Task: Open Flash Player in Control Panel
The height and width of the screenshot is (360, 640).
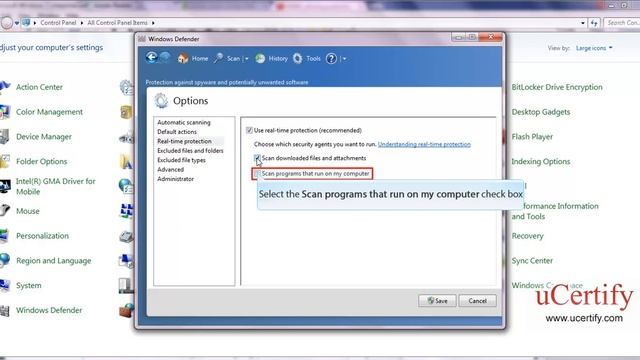Action: point(532,137)
